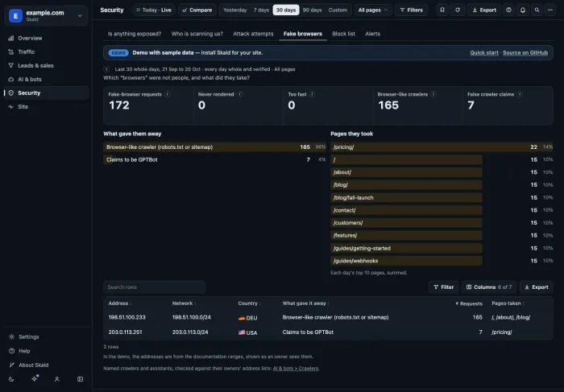The image size is (564, 392).
Task: Select 7 days date range
Action: click(x=261, y=10)
